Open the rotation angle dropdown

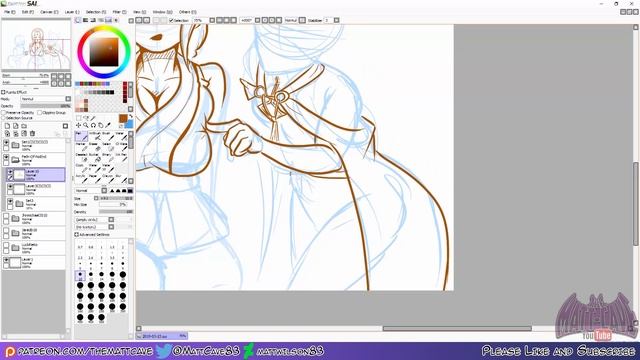coord(257,20)
